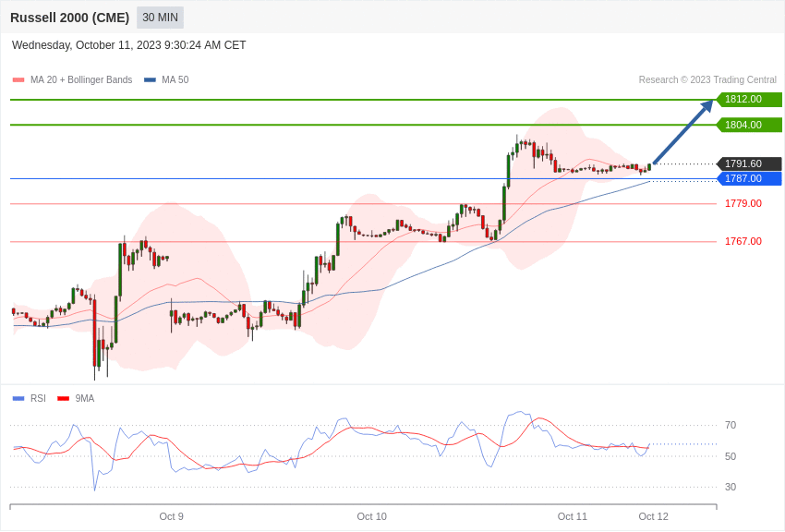Click the 1767.00 red support label
The image size is (785, 532).
(x=743, y=242)
